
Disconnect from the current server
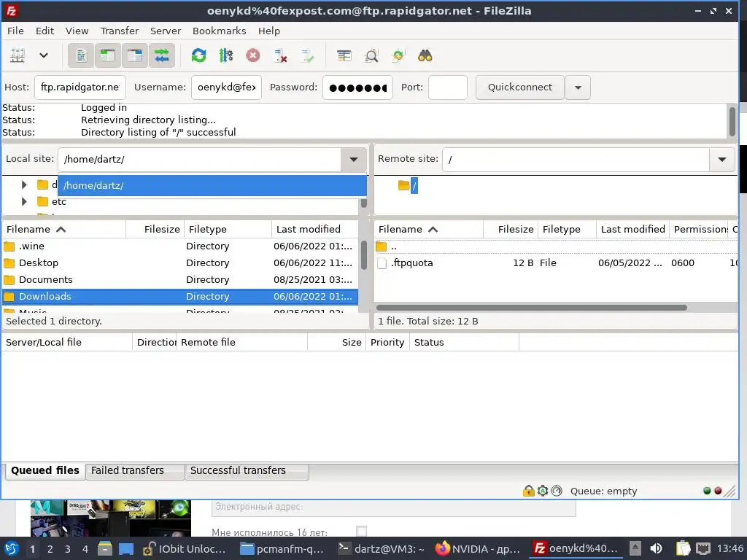pos(280,55)
